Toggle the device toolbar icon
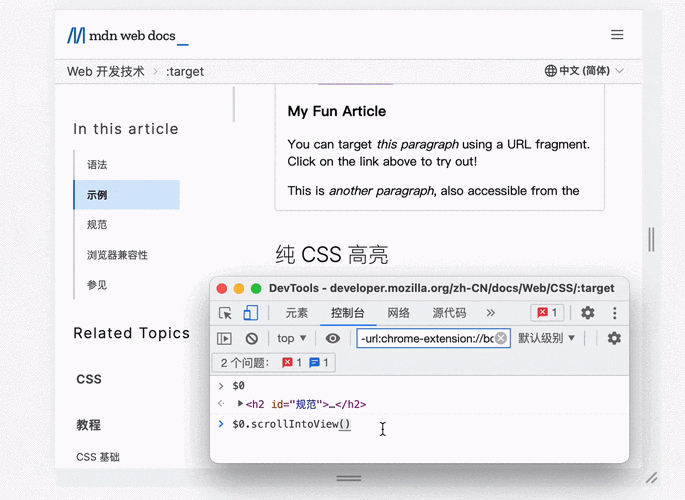685x500 pixels. 250,313
